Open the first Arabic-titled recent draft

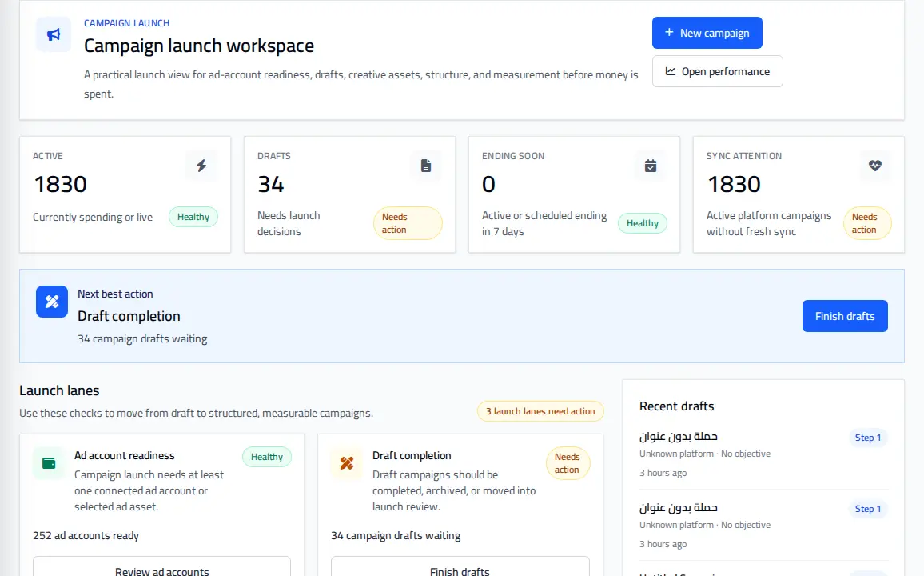pos(679,436)
